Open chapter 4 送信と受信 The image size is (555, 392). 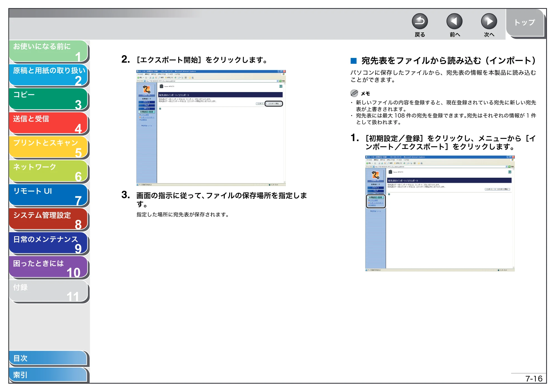[49, 123]
